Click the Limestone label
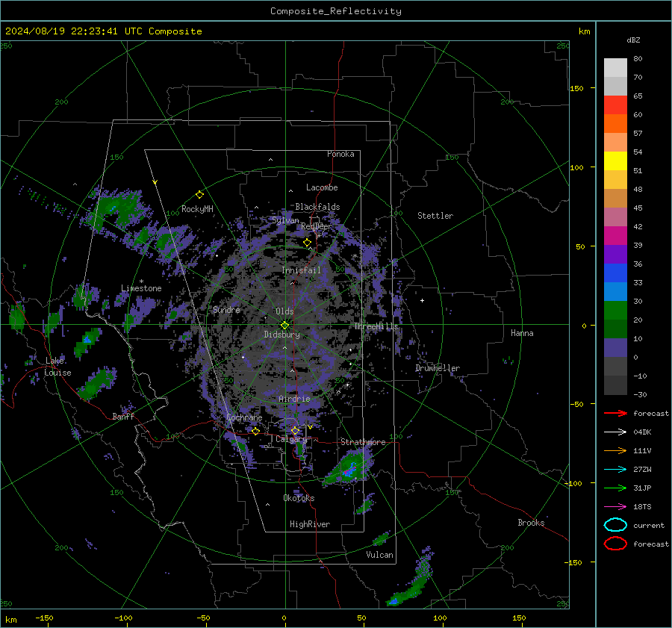 point(141,288)
